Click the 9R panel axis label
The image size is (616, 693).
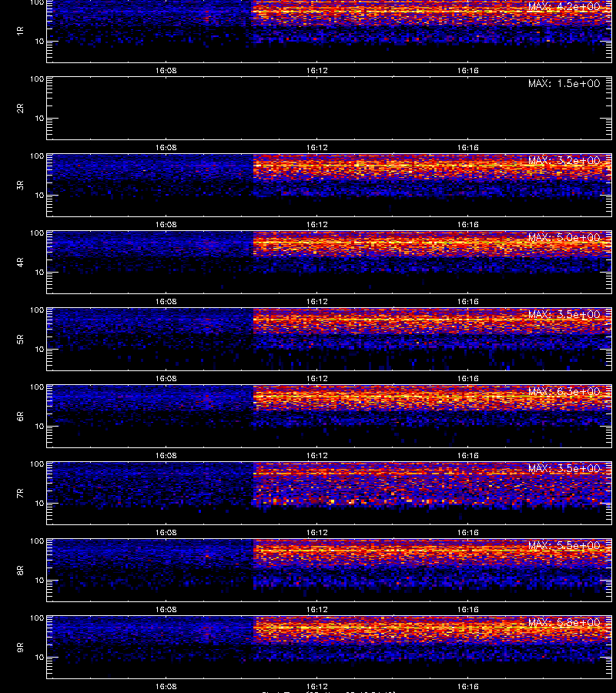click(x=20, y=647)
